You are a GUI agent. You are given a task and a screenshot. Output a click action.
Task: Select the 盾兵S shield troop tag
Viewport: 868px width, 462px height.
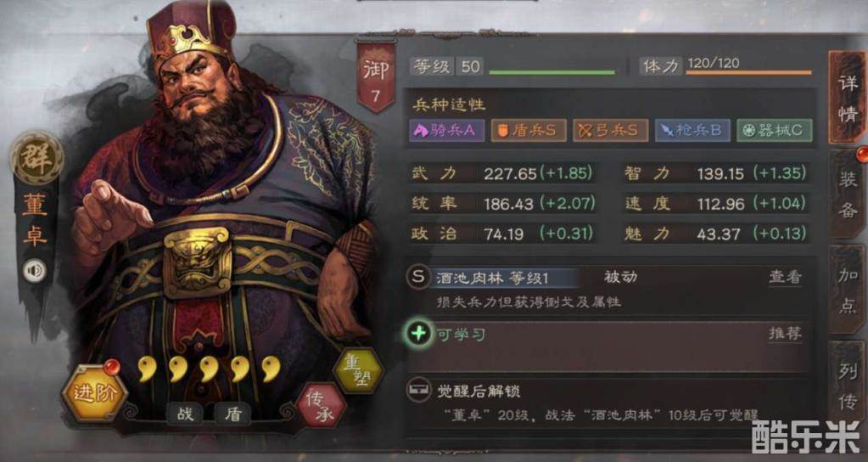tap(529, 130)
